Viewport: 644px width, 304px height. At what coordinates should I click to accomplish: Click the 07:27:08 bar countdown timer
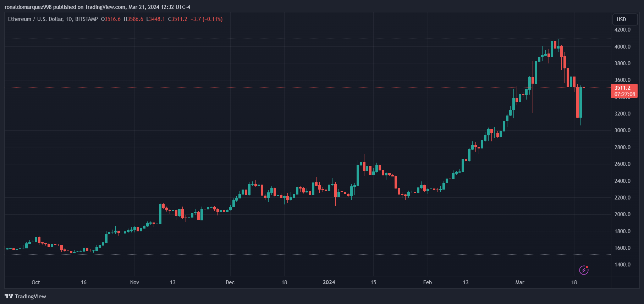tap(625, 94)
